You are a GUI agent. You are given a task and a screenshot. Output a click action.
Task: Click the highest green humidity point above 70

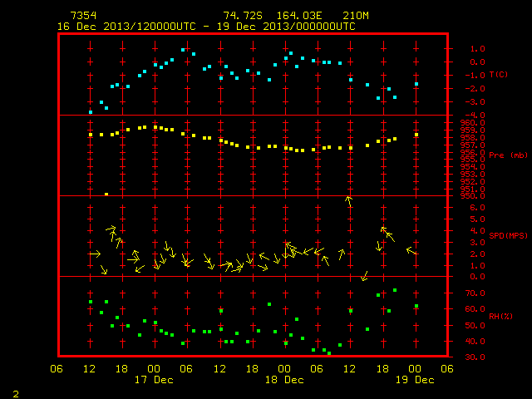395,290
